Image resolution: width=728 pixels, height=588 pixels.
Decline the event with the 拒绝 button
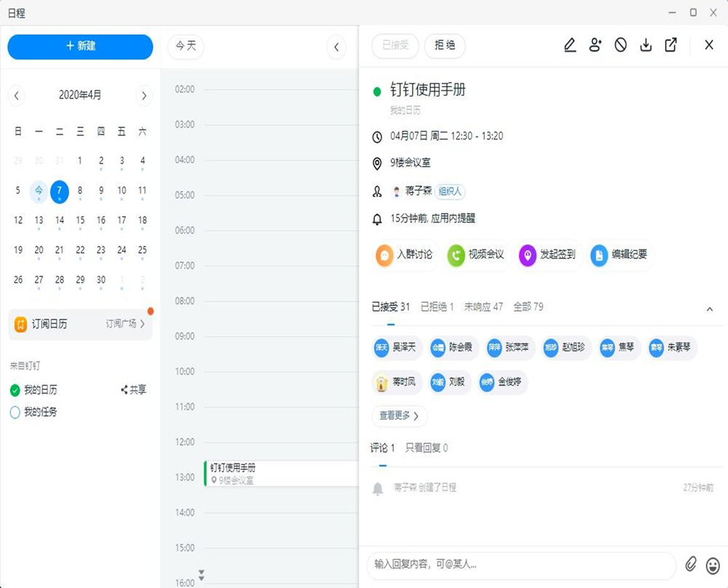click(x=445, y=45)
